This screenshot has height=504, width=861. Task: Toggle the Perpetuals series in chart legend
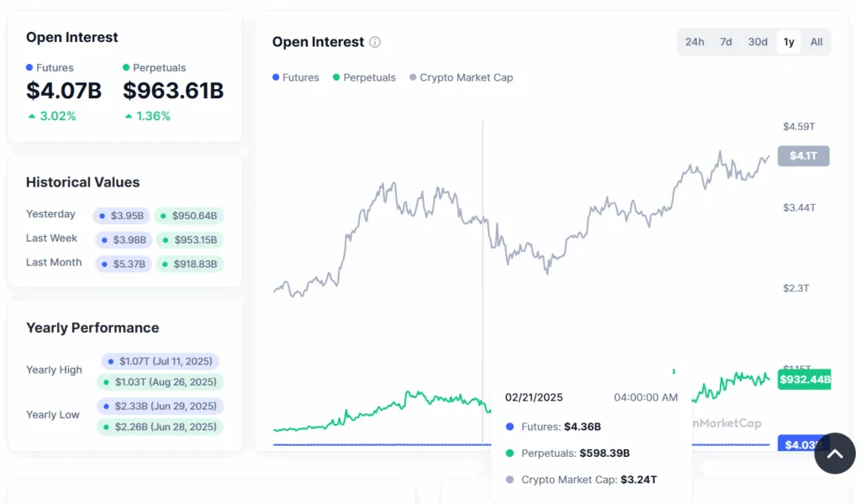pyautogui.click(x=364, y=77)
